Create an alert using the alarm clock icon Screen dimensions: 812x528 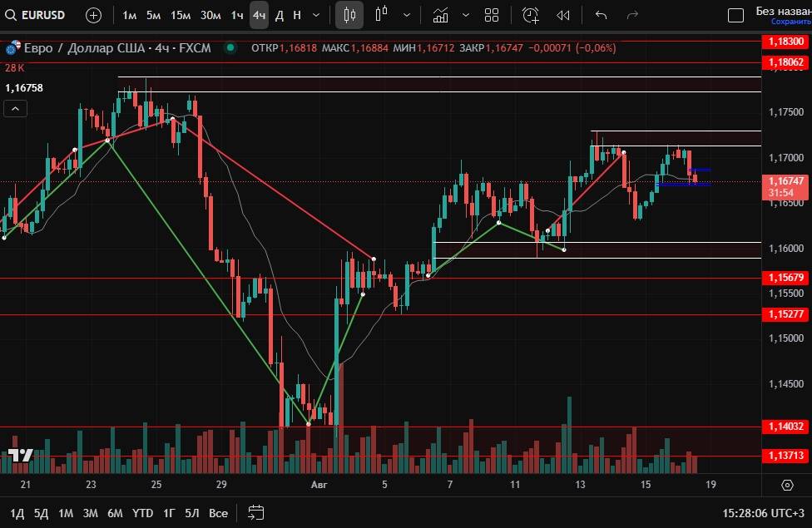click(530, 15)
